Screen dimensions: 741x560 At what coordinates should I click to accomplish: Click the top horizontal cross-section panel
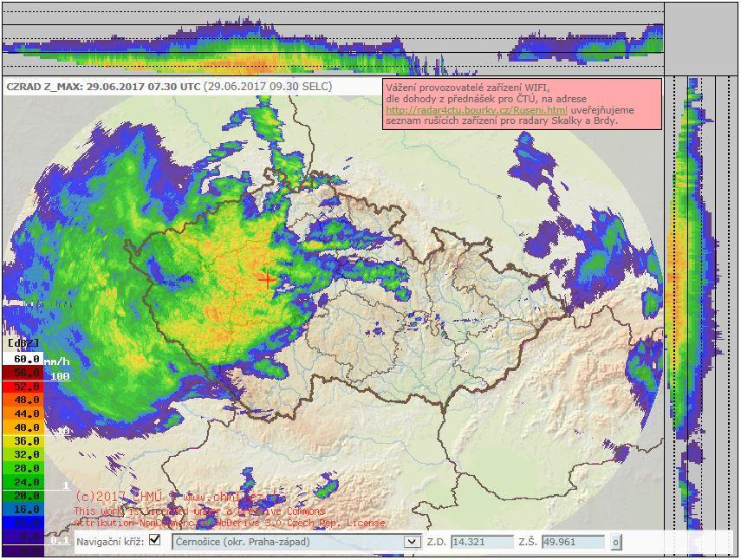click(332, 39)
